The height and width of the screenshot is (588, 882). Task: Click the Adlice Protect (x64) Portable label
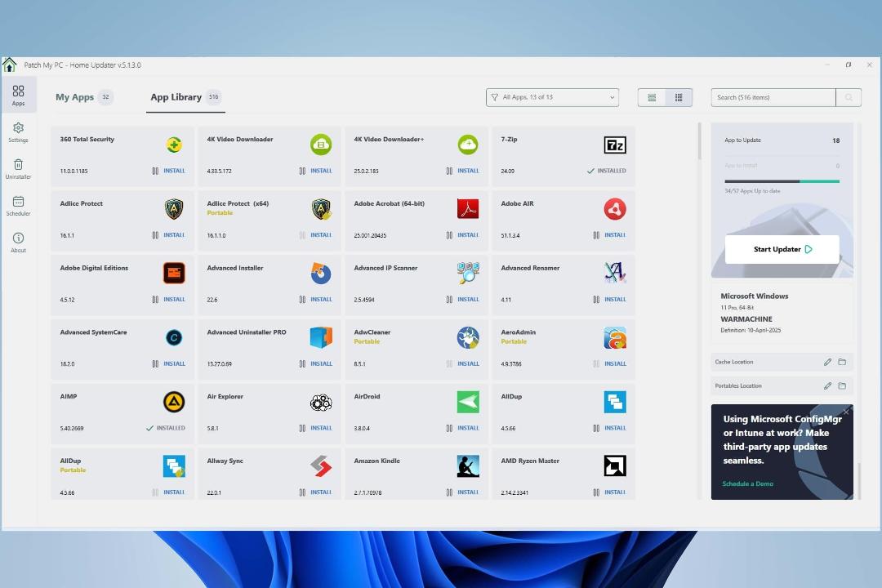pos(220,213)
